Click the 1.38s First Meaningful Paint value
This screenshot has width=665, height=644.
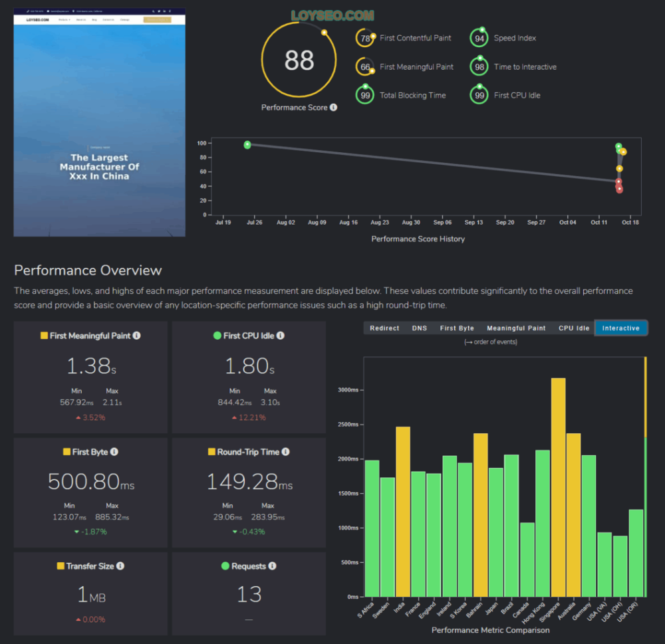pos(91,366)
